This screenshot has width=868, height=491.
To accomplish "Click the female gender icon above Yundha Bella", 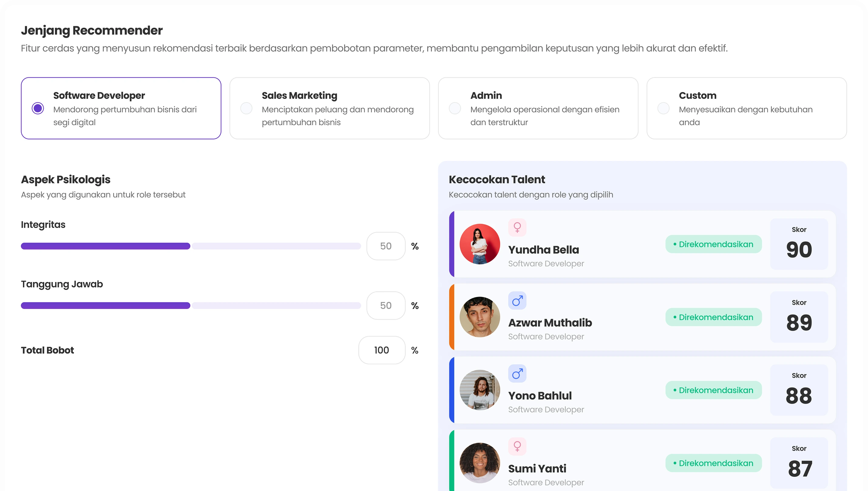I will point(517,227).
